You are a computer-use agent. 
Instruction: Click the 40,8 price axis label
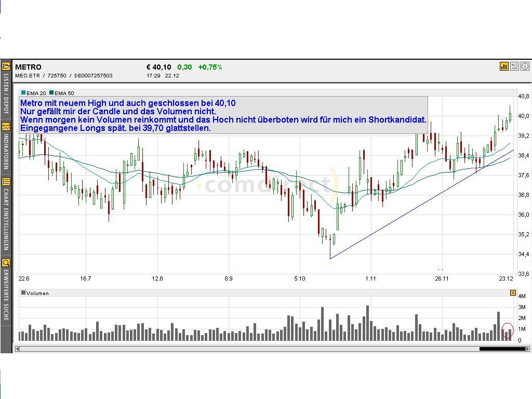[524, 96]
